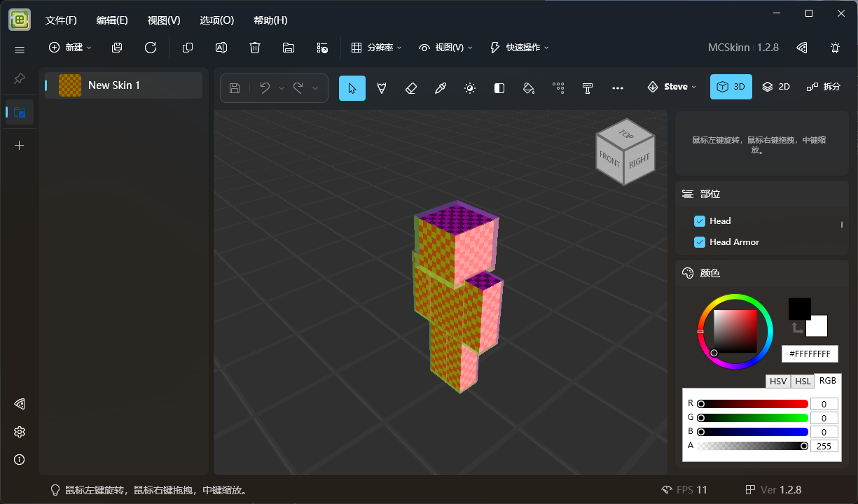This screenshot has height=504, width=858.
Task: Click the save icon in editor toolbar
Action: tap(235, 87)
